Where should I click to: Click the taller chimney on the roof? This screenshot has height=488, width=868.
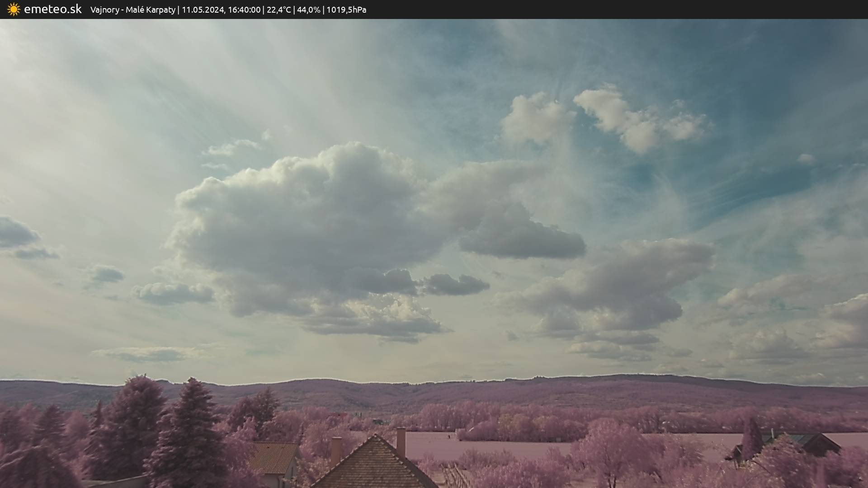point(401,442)
